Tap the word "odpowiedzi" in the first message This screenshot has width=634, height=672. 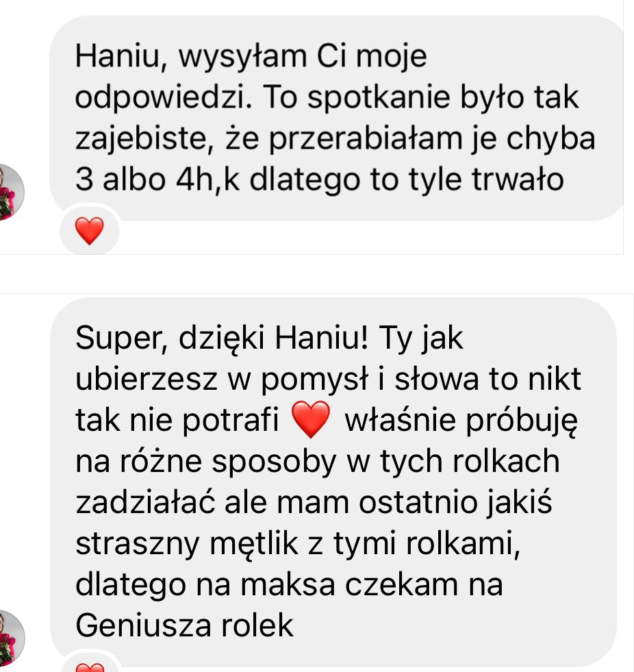pos(163,98)
